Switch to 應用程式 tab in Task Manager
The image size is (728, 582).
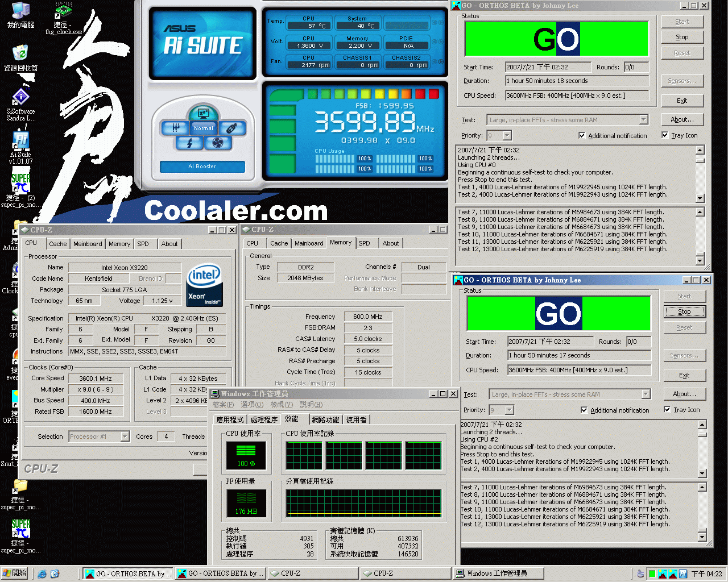pos(230,419)
